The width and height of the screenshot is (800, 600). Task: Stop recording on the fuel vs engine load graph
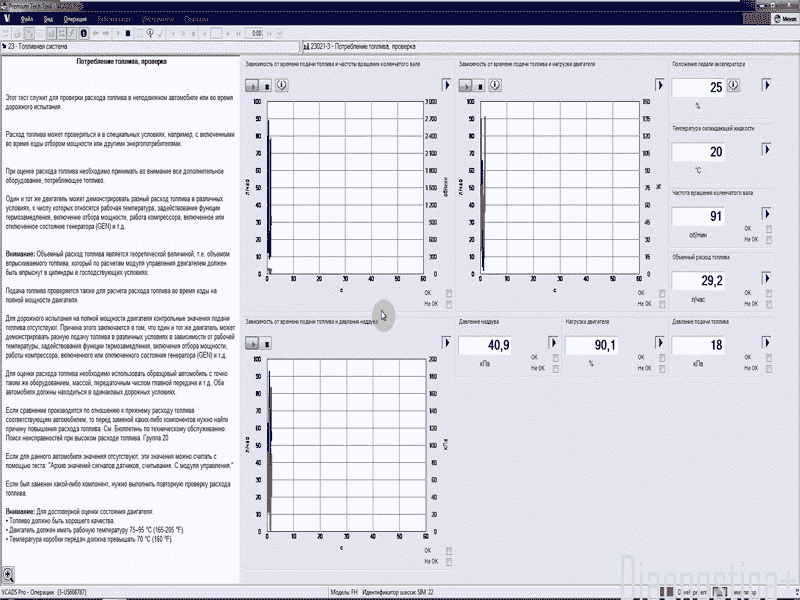coord(480,87)
